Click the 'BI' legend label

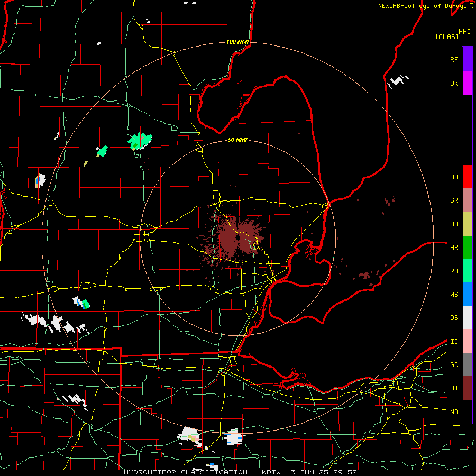tap(454, 388)
